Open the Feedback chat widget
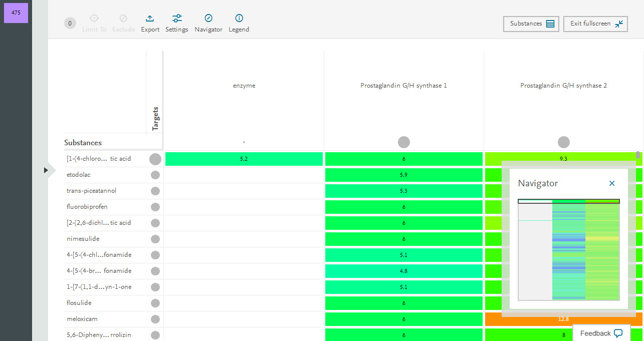 [601, 333]
